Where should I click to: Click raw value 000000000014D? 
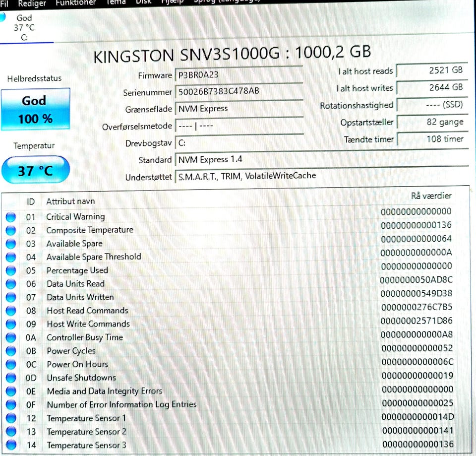click(x=417, y=417)
